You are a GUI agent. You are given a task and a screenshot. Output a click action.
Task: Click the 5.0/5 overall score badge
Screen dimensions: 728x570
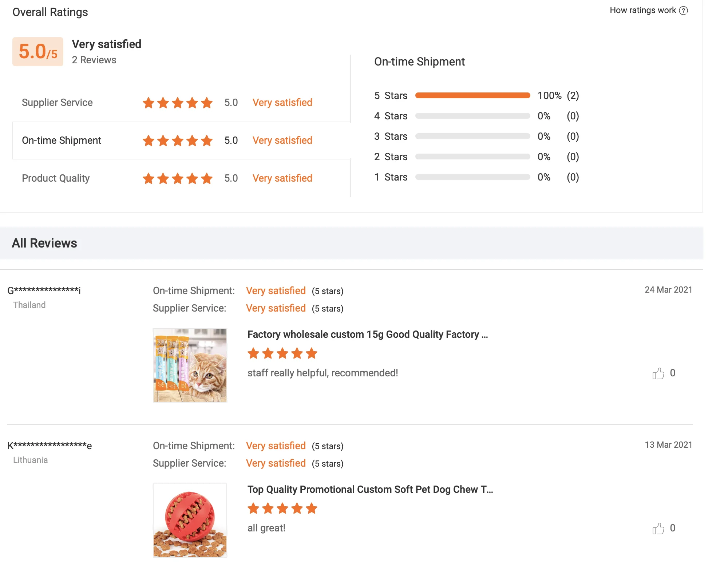click(38, 52)
